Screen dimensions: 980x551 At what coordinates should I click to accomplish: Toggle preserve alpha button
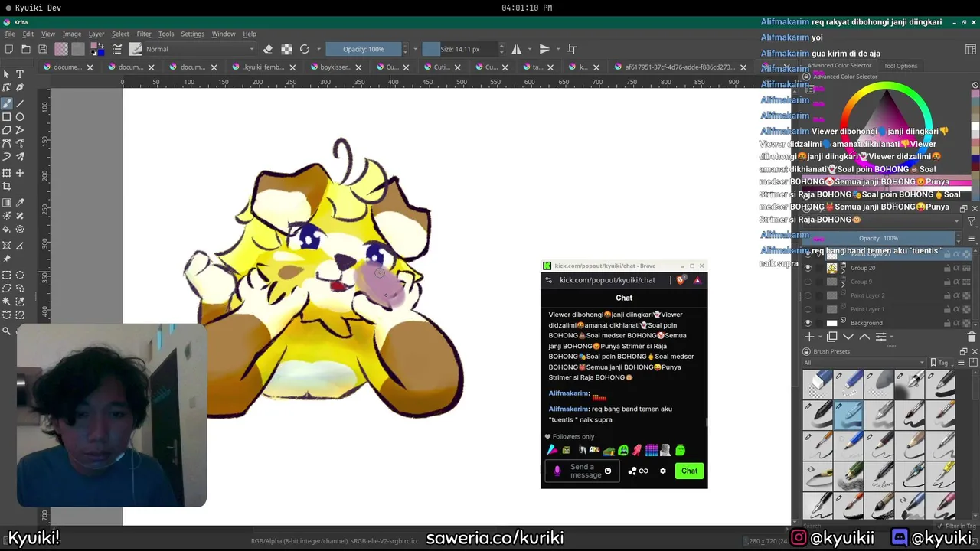click(x=286, y=49)
